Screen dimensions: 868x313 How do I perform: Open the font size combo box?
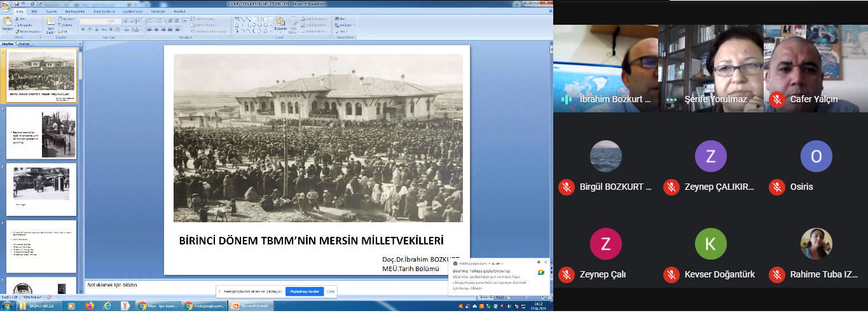coord(116,21)
